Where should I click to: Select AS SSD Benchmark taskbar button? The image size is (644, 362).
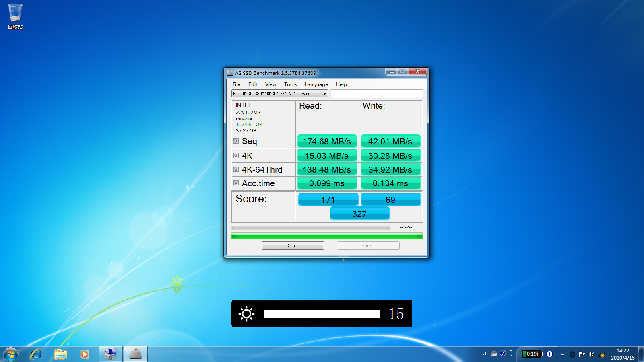[x=136, y=354]
